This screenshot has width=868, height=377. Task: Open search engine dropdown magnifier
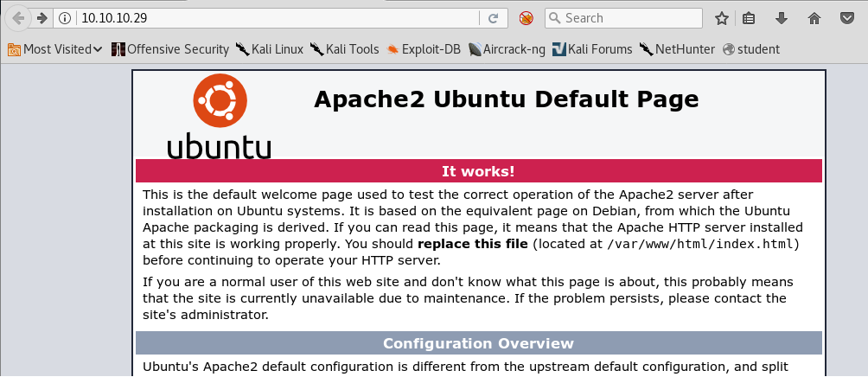tap(555, 18)
